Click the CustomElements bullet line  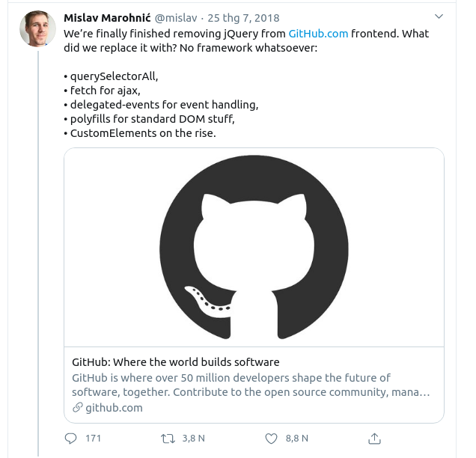(x=142, y=132)
